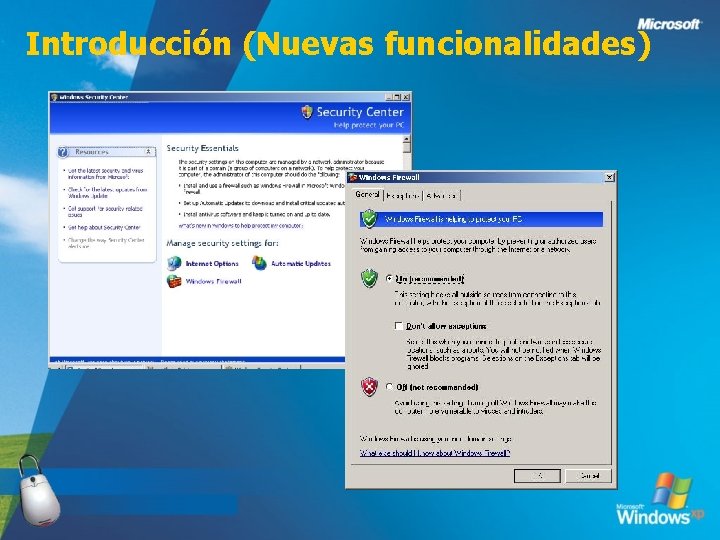
Task: Enable the Don't allow exceptions checkbox
Action: pos(399,326)
